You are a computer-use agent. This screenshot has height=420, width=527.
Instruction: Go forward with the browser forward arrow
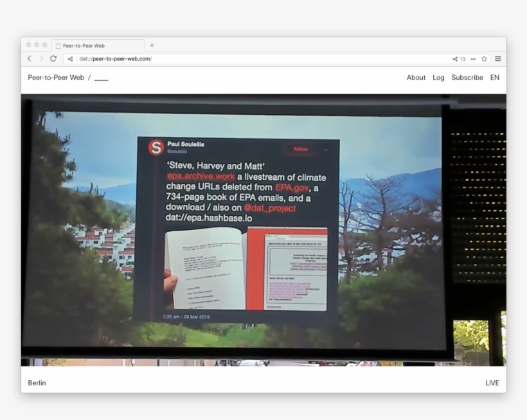[x=41, y=58]
